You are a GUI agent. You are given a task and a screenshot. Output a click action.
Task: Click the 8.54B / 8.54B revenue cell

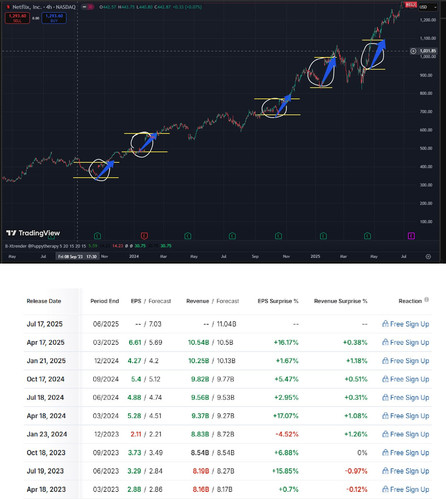point(213,453)
